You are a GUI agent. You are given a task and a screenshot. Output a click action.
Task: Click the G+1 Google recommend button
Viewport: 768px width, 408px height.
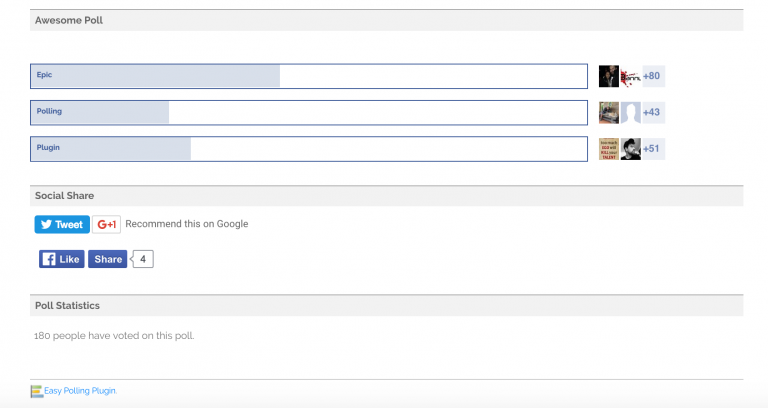tap(106, 224)
